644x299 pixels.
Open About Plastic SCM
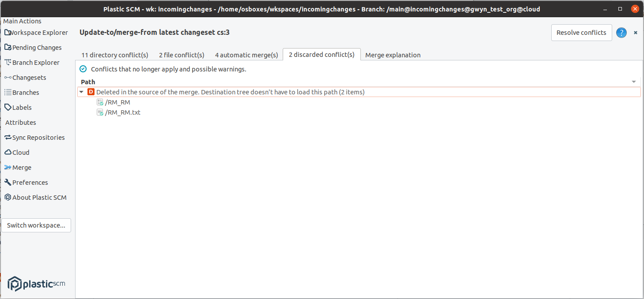pyautogui.click(x=39, y=197)
